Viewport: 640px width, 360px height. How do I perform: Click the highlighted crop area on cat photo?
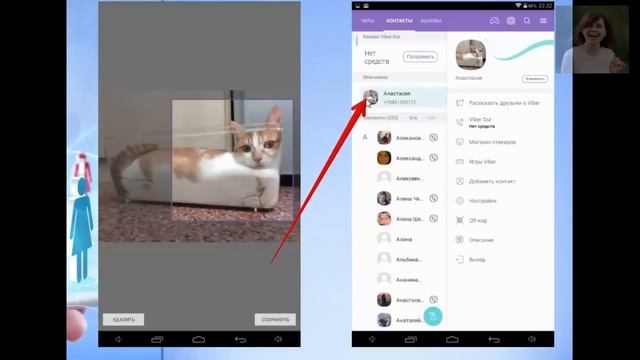click(x=232, y=160)
